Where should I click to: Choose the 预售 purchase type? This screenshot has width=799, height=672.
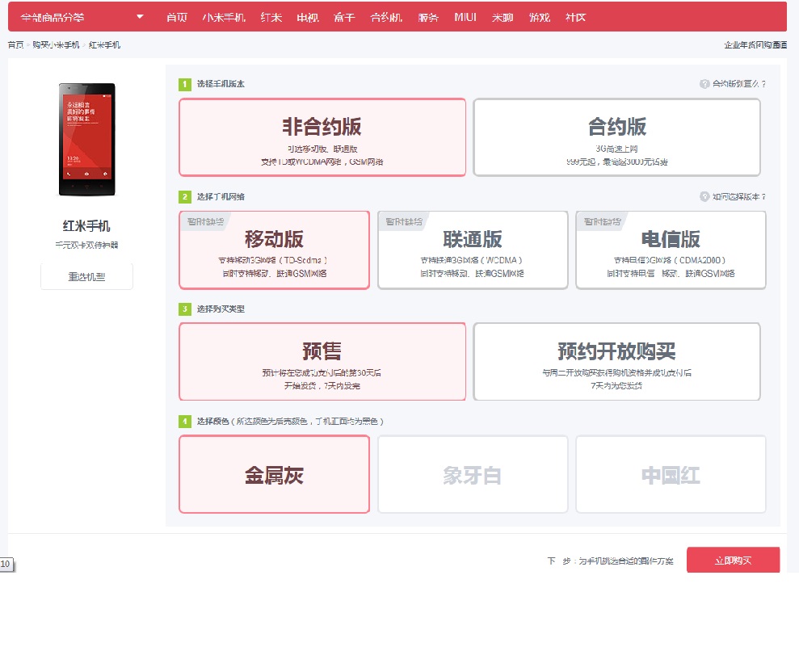[x=322, y=361]
